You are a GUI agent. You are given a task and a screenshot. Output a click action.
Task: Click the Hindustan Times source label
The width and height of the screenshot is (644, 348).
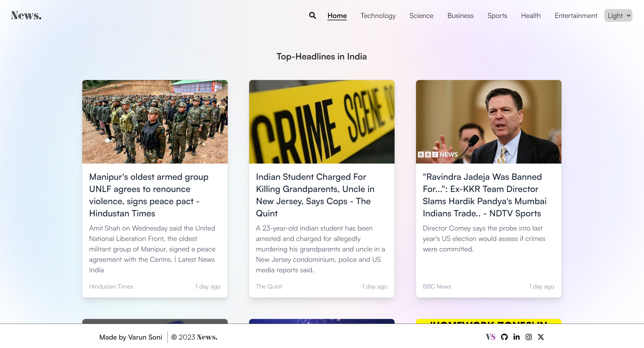click(x=111, y=287)
